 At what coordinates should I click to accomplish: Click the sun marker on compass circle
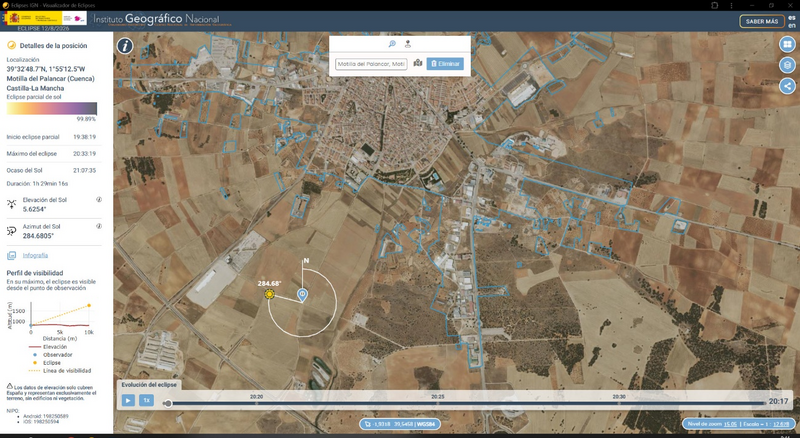pyautogui.click(x=269, y=295)
